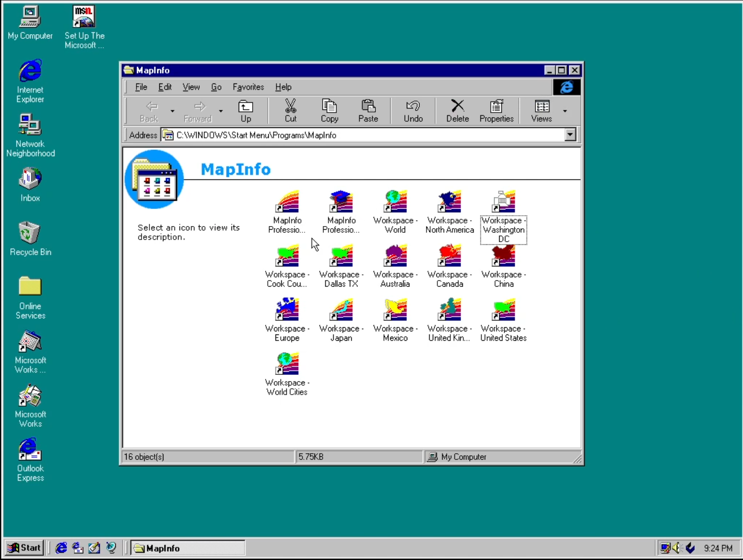
Task: Select Workspace - Cook Cou... shortcut
Action: point(287,266)
